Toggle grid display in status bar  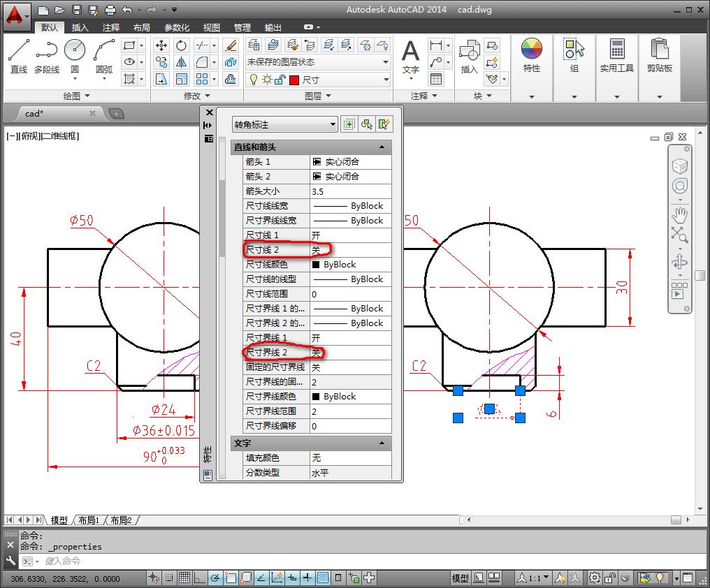(x=183, y=578)
